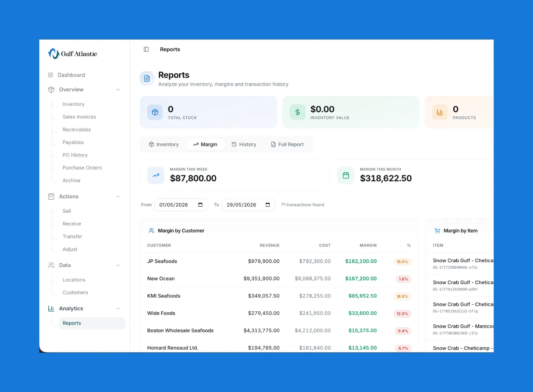Image resolution: width=533 pixels, height=392 pixels.
Task: Open Sales Invoices page
Action: coord(79,117)
